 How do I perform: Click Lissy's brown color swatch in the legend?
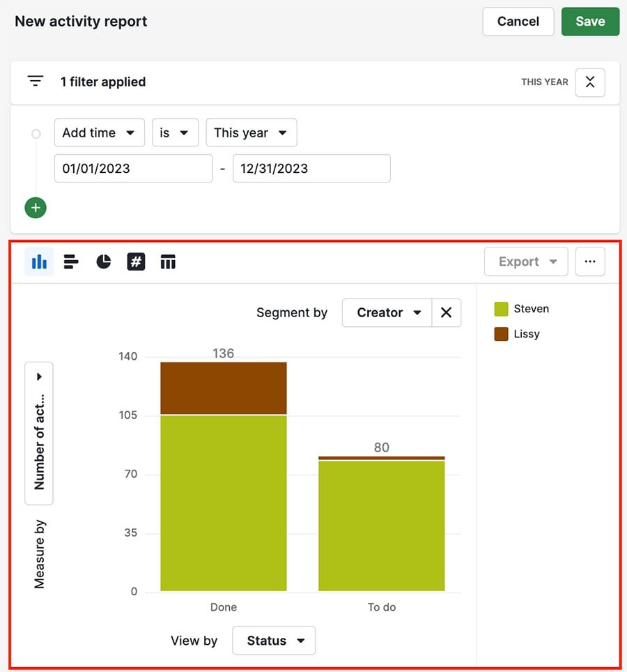[503, 334]
